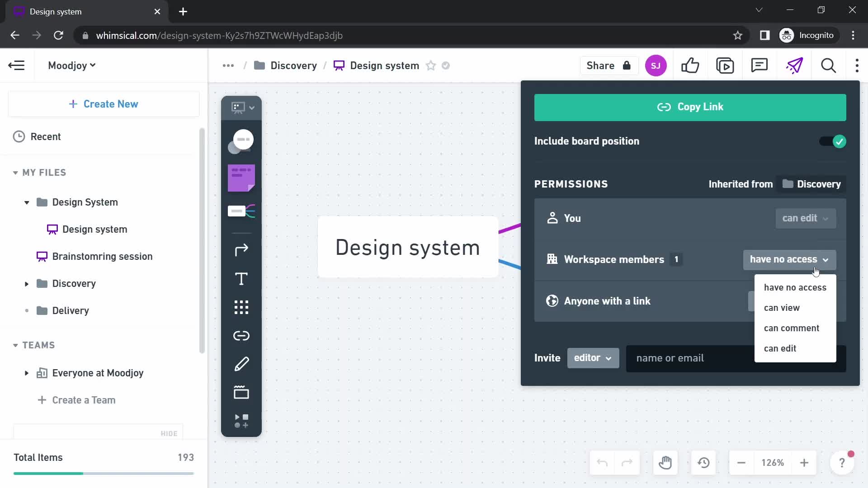The width and height of the screenshot is (868, 488).
Task: Toggle the workspace members access dropdown
Action: pos(788,259)
